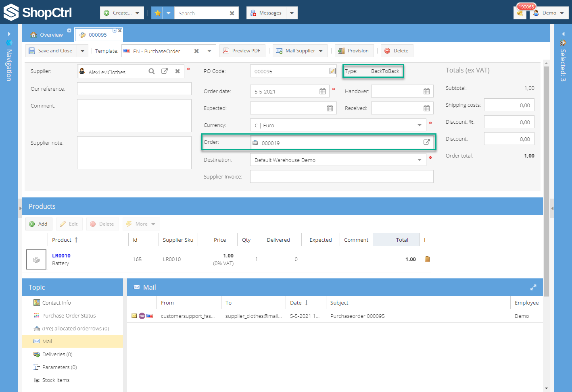Open linked order 000019 externally
This screenshot has width=572, height=392.
(426, 142)
